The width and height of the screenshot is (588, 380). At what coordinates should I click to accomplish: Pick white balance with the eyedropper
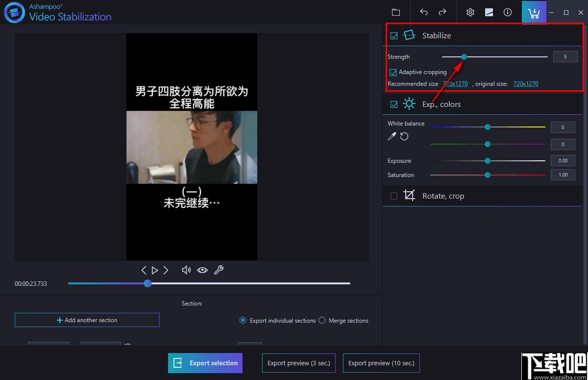coord(392,136)
